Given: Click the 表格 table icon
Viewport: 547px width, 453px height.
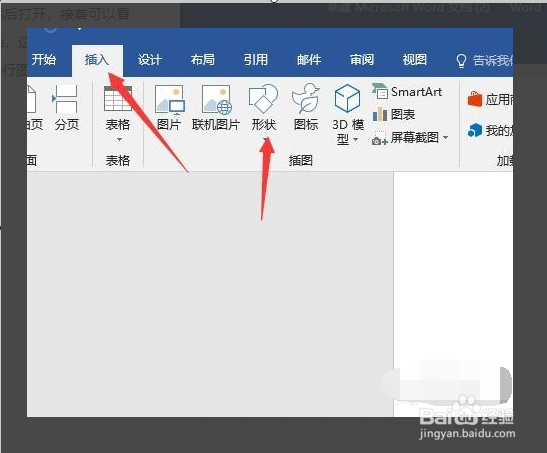Looking at the screenshot, I should [x=118, y=99].
